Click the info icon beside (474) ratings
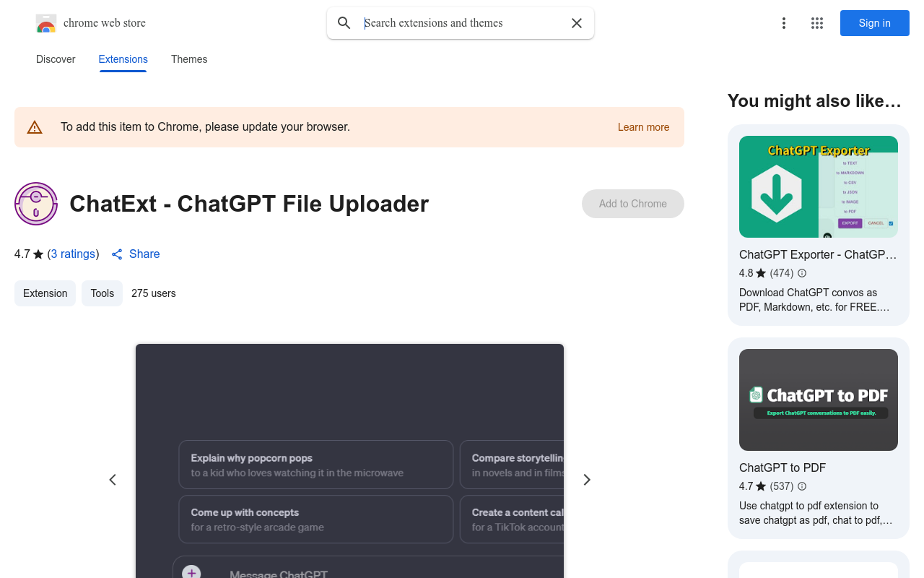Screen dimensions: 924x578 point(802,273)
